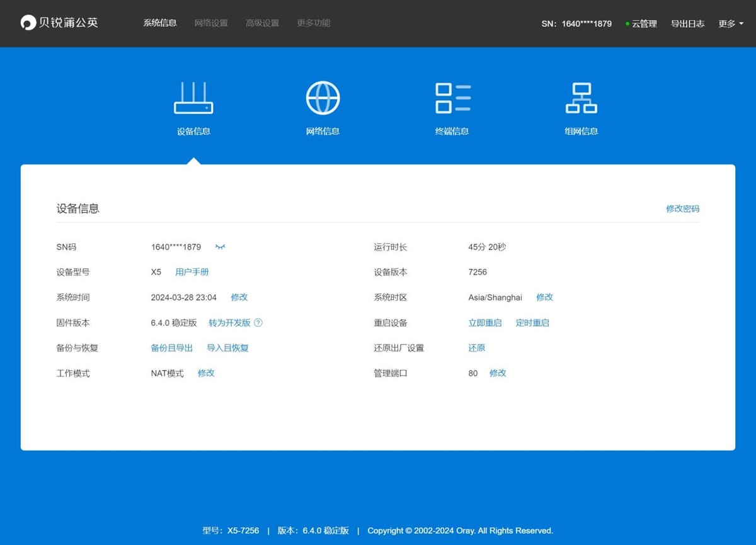Open the 组网信息 network topology icon
The width and height of the screenshot is (756, 545).
click(581, 98)
